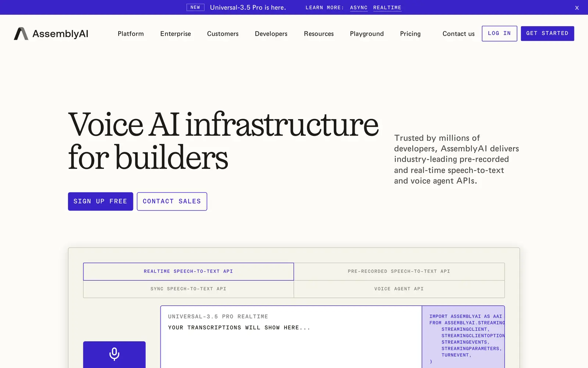Click the LOG IN button
The height and width of the screenshot is (368, 588).
coord(499,33)
